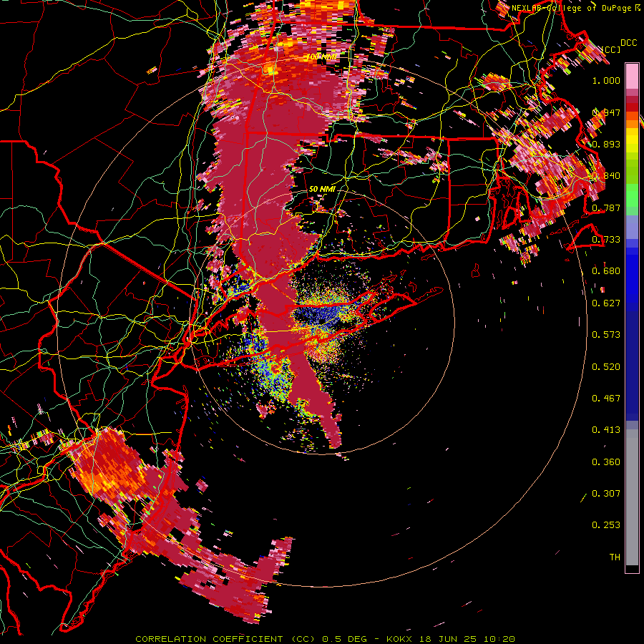Click the TH threshold label
Screen dimensions: 644x644
[615, 557]
